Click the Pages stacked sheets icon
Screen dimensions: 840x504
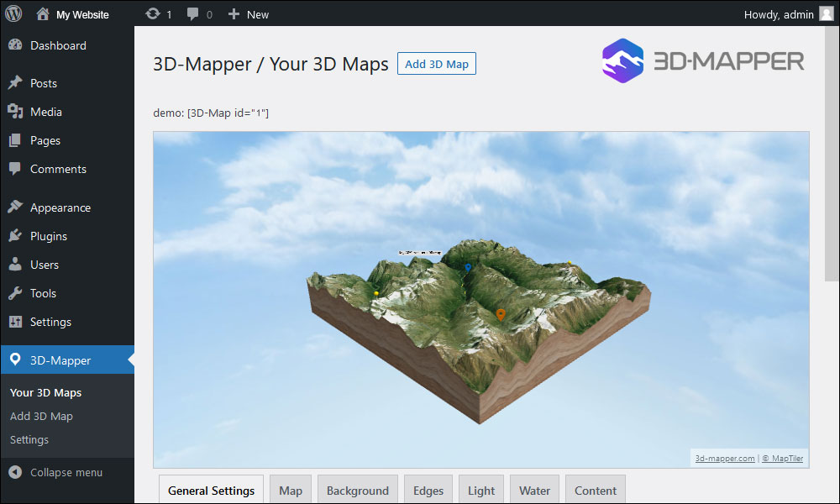click(15, 140)
